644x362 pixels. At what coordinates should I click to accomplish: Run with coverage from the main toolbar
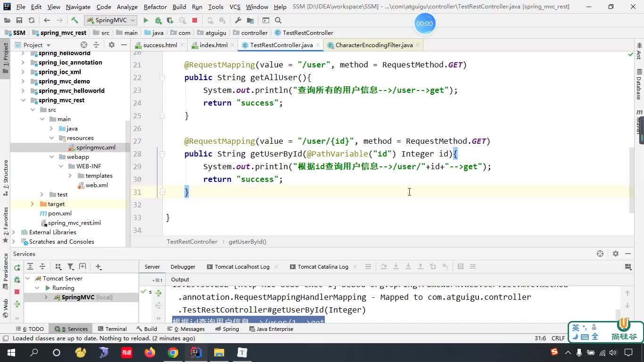(170, 20)
